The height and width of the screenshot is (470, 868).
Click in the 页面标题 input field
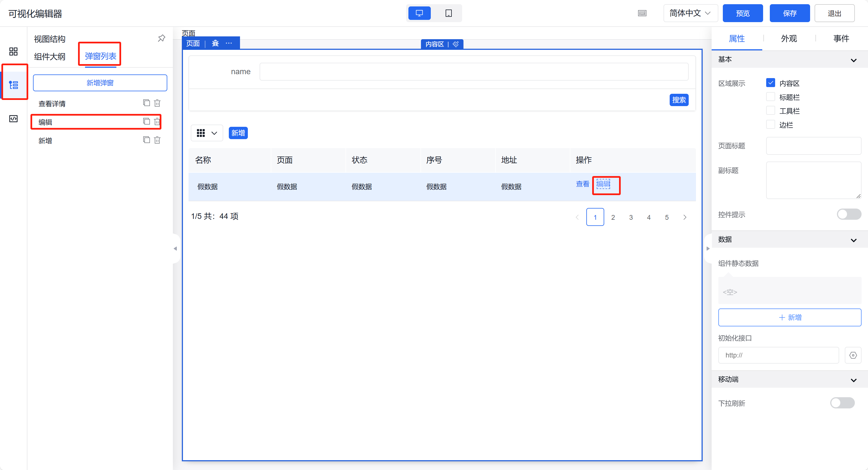pyautogui.click(x=813, y=146)
